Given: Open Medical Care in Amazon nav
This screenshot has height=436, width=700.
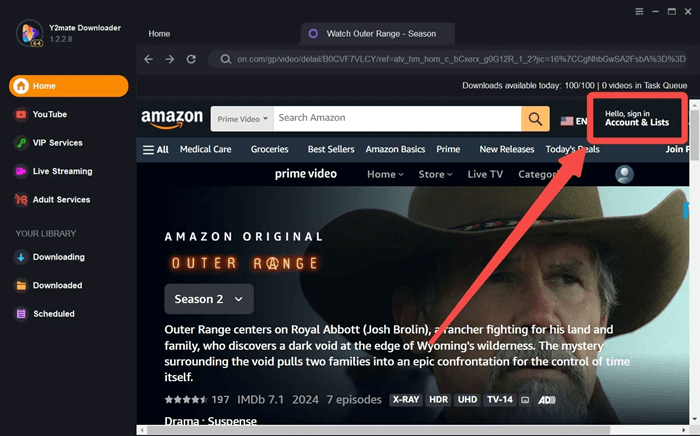Looking at the screenshot, I should tap(206, 149).
